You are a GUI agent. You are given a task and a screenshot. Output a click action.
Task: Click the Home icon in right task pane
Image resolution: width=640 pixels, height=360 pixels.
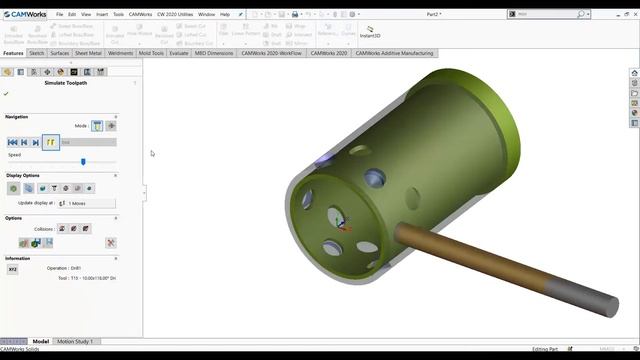click(x=634, y=73)
